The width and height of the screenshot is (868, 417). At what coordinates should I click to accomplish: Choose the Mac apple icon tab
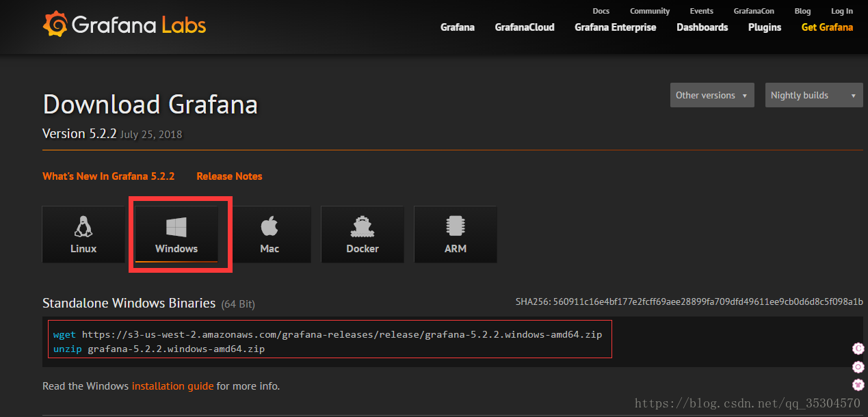click(x=269, y=234)
